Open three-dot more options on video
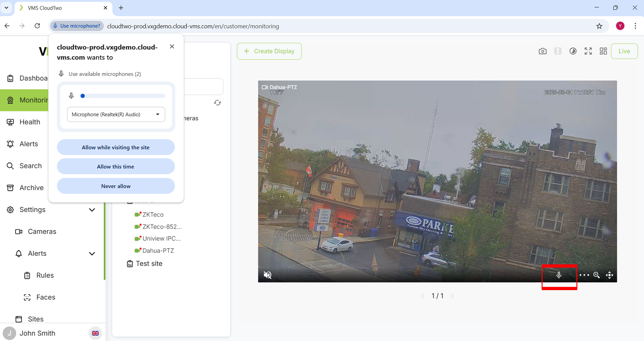Image resolution: width=644 pixels, height=341 pixels. point(584,275)
